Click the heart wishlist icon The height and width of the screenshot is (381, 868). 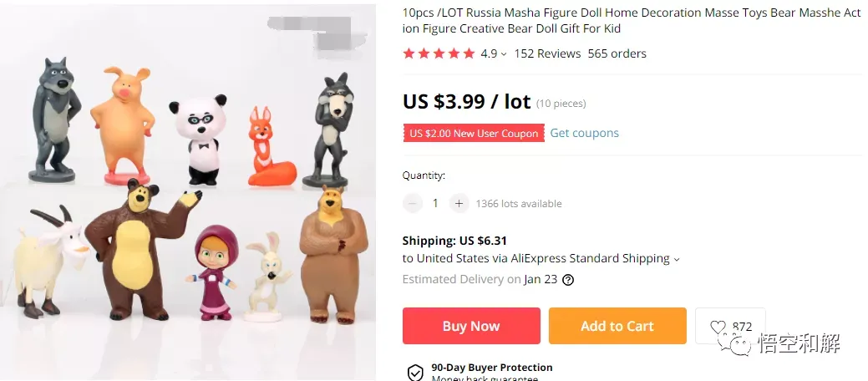pyautogui.click(x=718, y=327)
